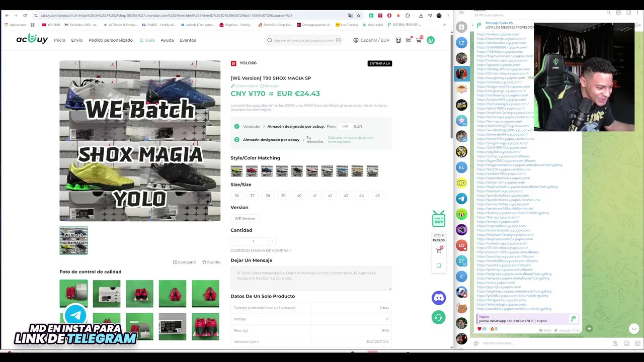The image size is (644, 362).
Task: Select the WE Version option
Action: click(x=245, y=218)
